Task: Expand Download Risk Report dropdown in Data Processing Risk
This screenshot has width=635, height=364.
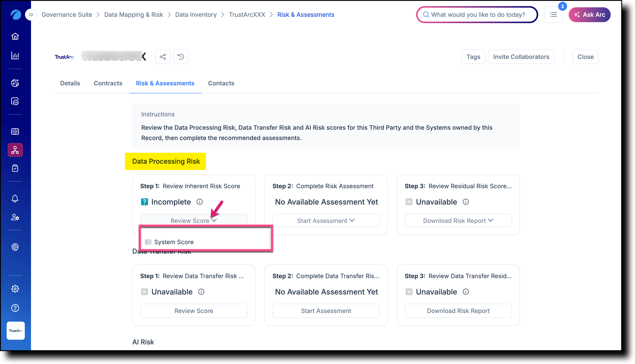Action: tap(458, 221)
